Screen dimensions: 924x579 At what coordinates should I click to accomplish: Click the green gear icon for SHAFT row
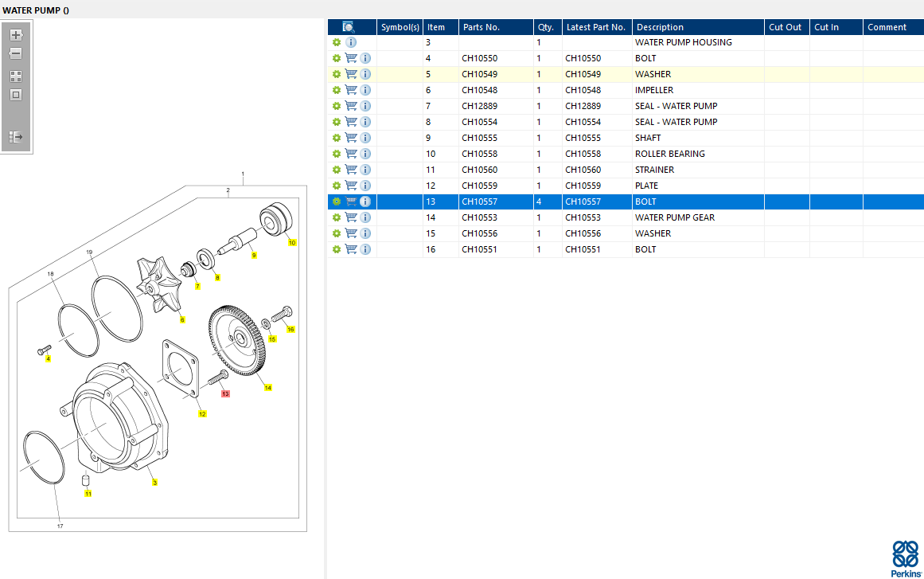[337, 138]
